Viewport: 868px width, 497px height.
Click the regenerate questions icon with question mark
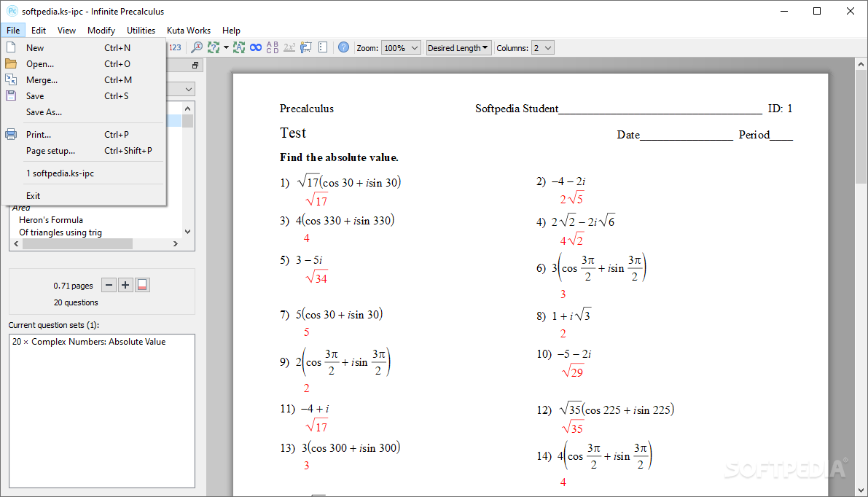coord(213,47)
